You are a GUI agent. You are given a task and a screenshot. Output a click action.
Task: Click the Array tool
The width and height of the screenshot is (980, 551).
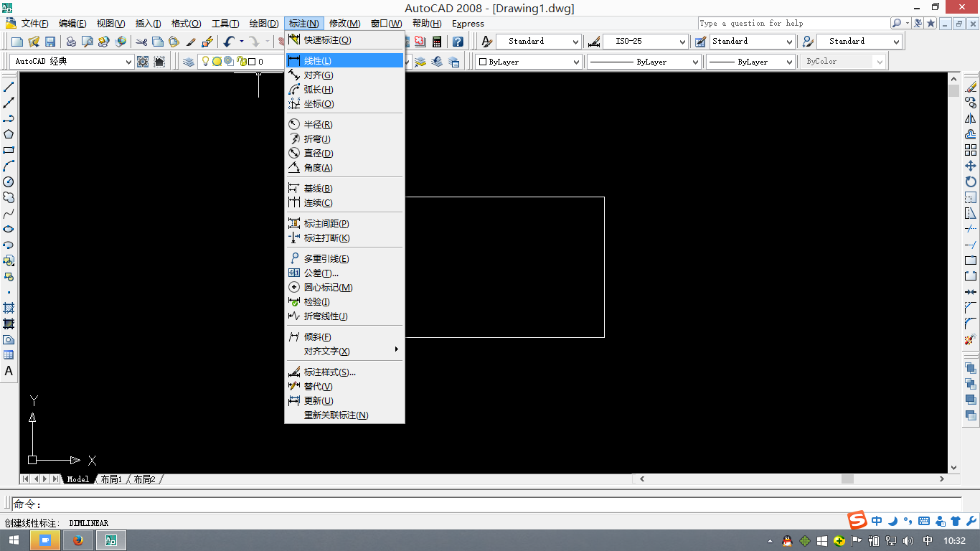[971, 150]
